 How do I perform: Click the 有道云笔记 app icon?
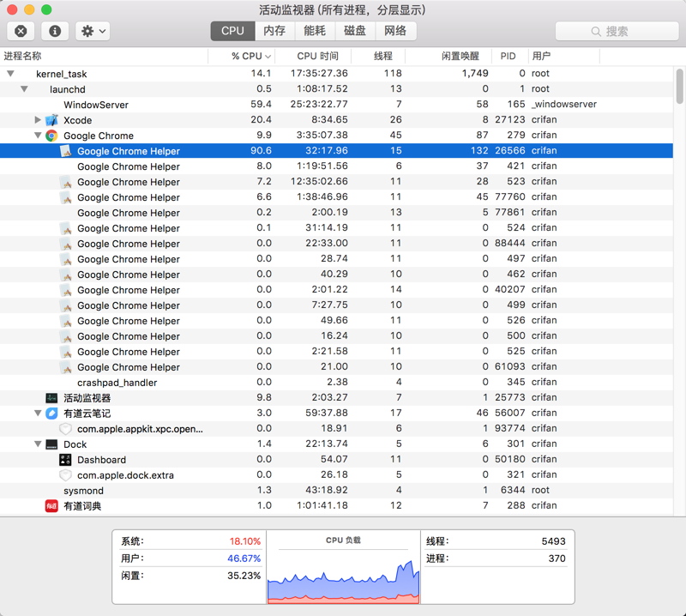coord(51,414)
